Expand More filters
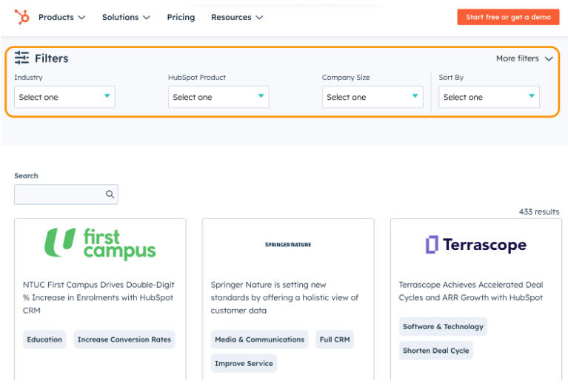The image size is (568, 392). click(524, 58)
